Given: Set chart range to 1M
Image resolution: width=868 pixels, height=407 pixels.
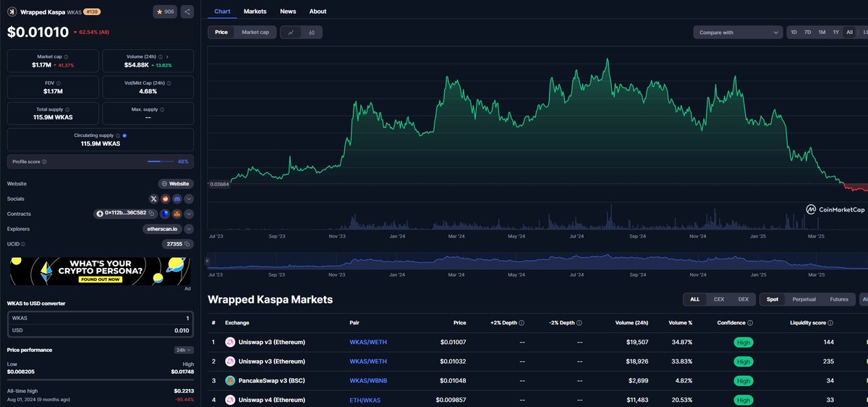Looking at the screenshot, I should (x=822, y=32).
